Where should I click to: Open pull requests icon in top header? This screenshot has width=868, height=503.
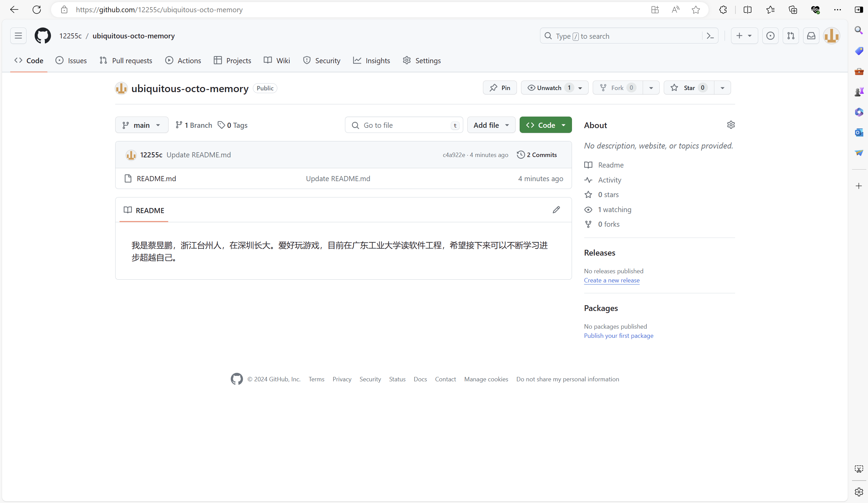pyautogui.click(x=791, y=36)
